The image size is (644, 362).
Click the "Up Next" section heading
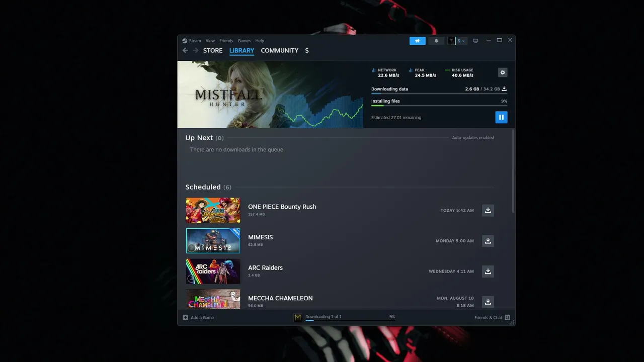[199, 138]
